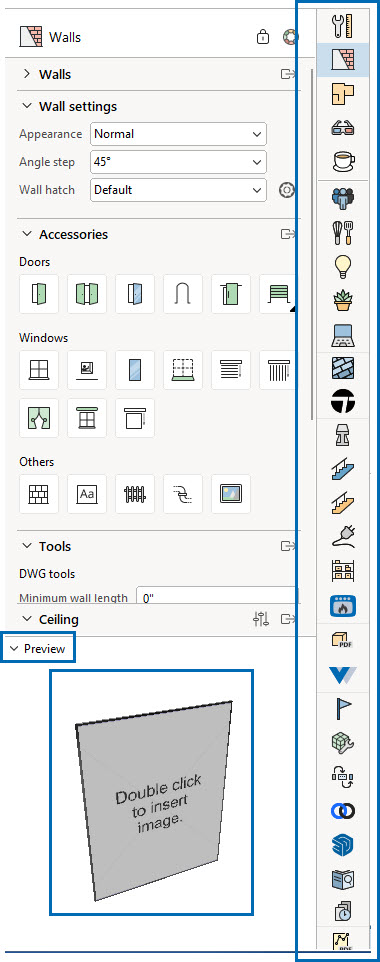Insert a rolling garage door
This screenshot has height=962, width=380.
[278, 294]
